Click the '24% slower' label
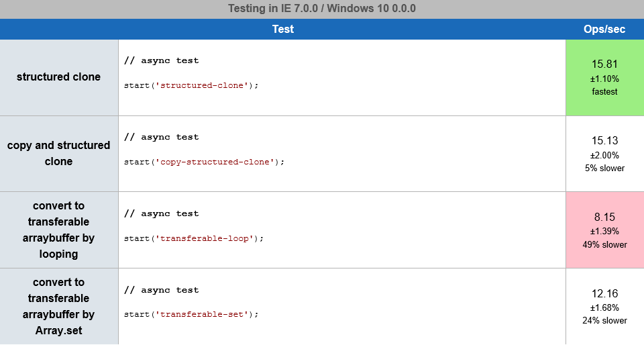Image resolution: width=644 pixels, height=345 pixels. pyautogui.click(x=604, y=321)
